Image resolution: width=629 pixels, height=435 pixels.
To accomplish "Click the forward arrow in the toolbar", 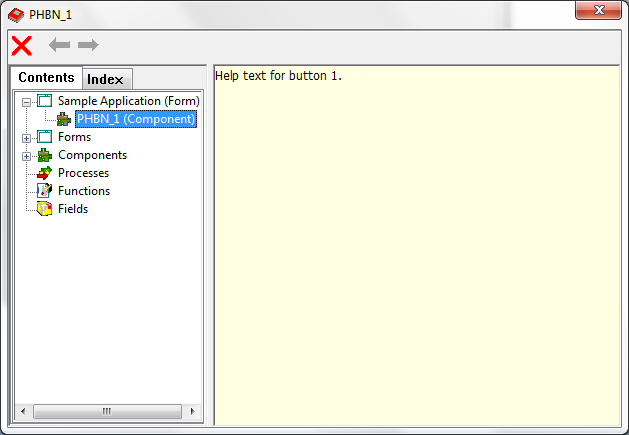I will tap(88, 45).
